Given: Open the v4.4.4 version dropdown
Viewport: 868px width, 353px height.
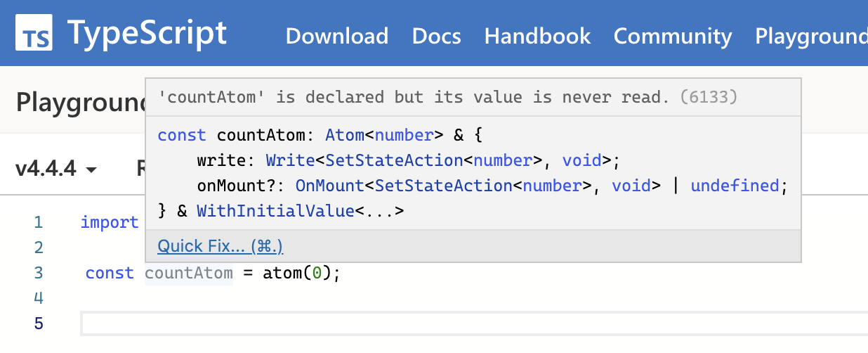Looking at the screenshot, I should coord(55,169).
